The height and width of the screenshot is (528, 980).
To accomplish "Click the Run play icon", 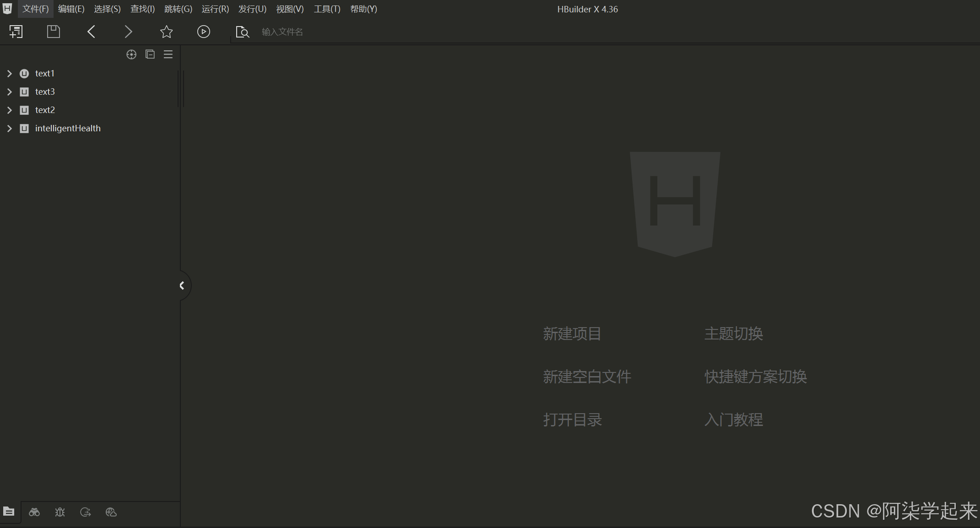I will point(204,32).
